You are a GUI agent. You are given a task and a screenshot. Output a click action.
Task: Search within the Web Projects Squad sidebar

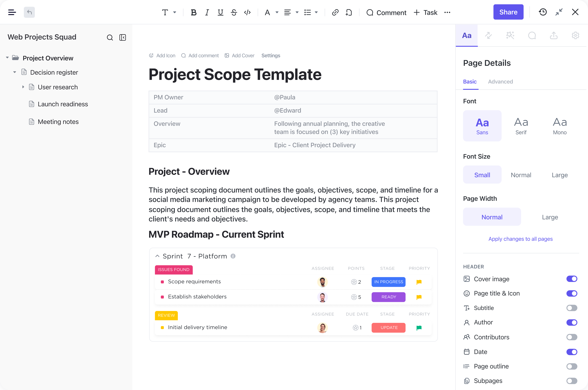[110, 38]
